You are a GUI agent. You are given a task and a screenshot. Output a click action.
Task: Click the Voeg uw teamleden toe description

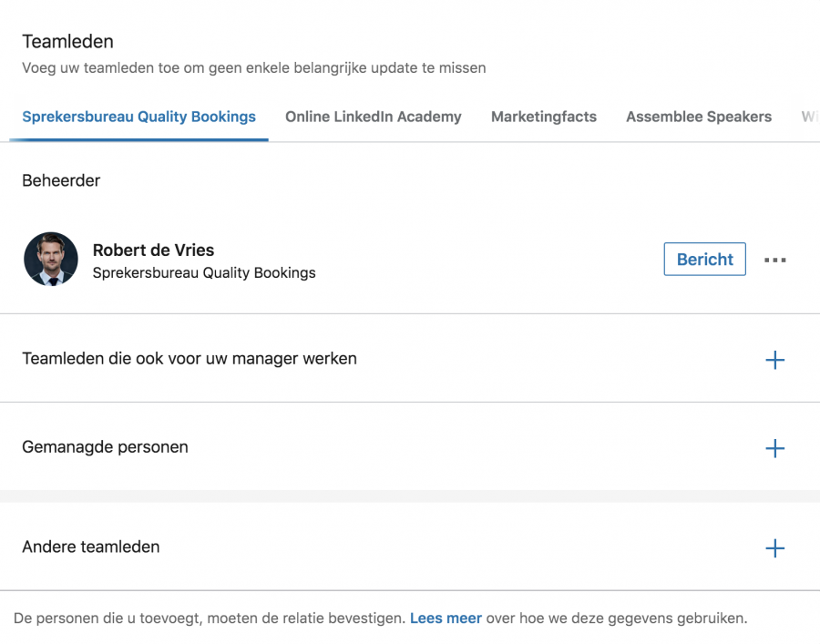pos(253,68)
